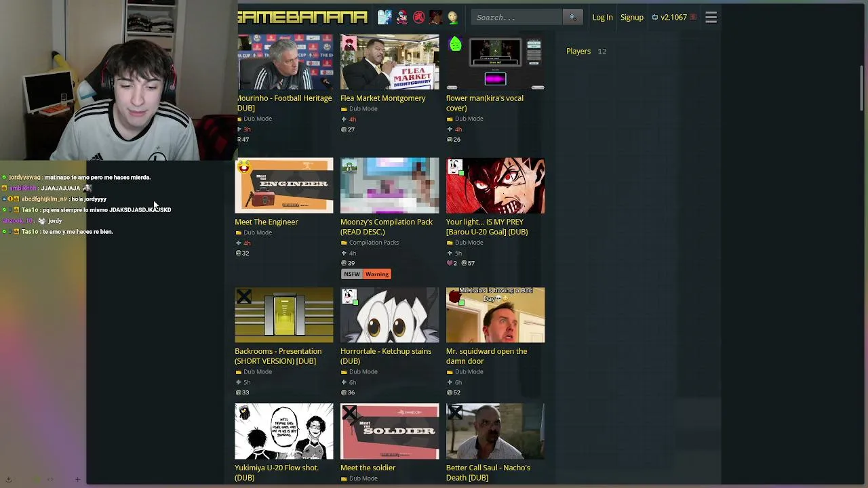Open the Friday Night Funkin' game icon in header

402,17
